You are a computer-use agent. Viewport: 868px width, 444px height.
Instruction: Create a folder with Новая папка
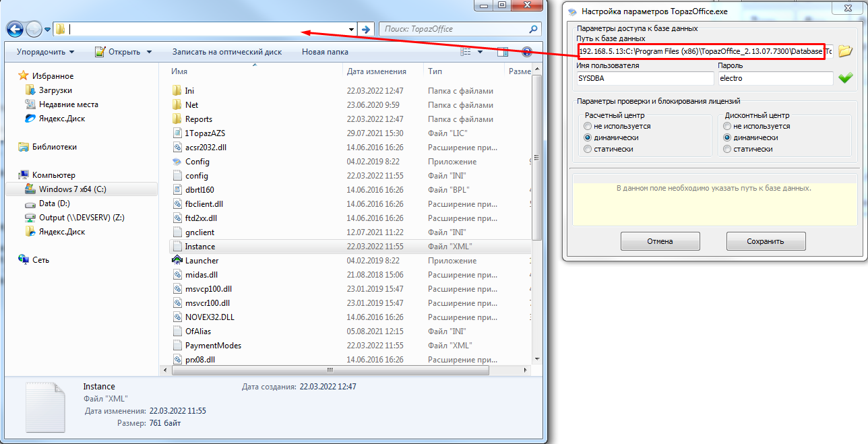pyautogui.click(x=325, y=52)
